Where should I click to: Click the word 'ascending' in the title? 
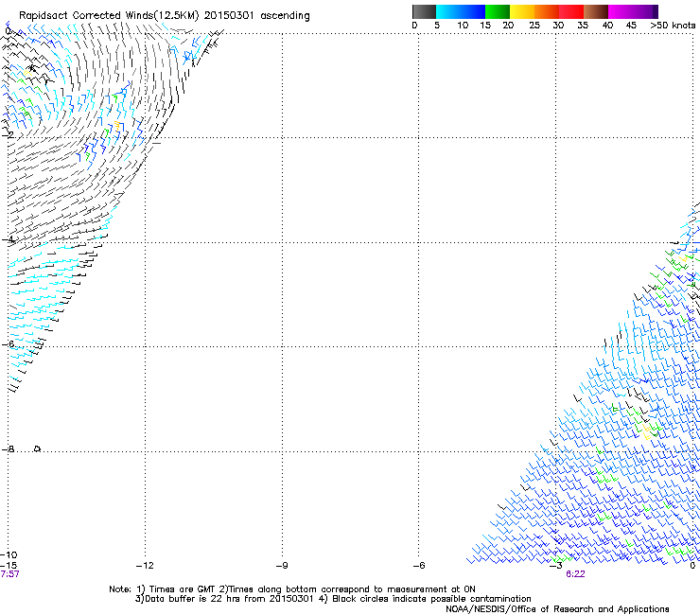285,16
